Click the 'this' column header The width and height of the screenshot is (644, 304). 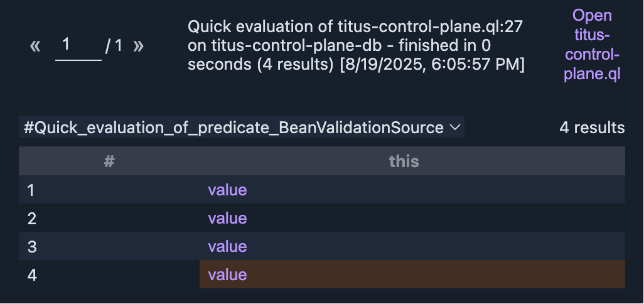[x=404, y=161]
